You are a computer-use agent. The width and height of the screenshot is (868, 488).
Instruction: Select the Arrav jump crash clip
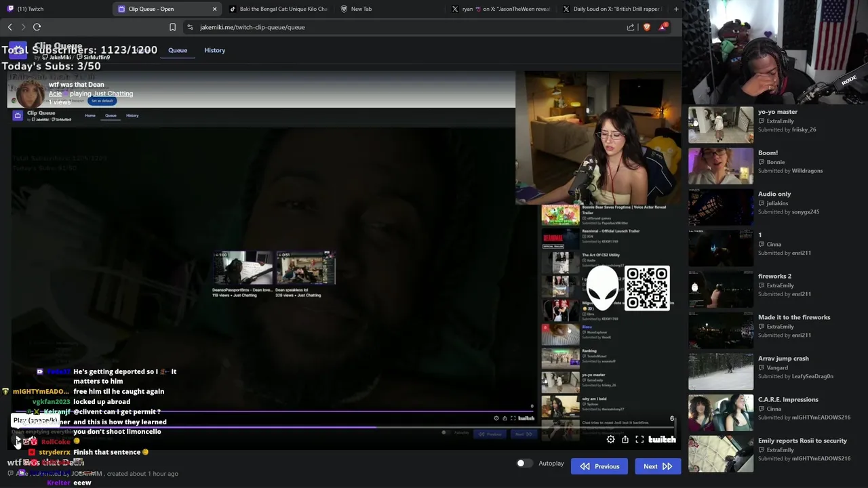point(721,371)
